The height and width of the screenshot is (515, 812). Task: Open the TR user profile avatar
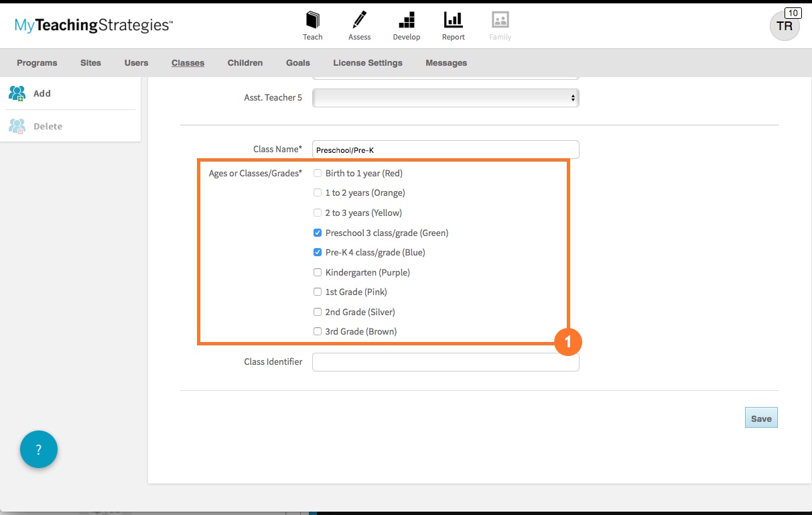[x=784, y=25]
